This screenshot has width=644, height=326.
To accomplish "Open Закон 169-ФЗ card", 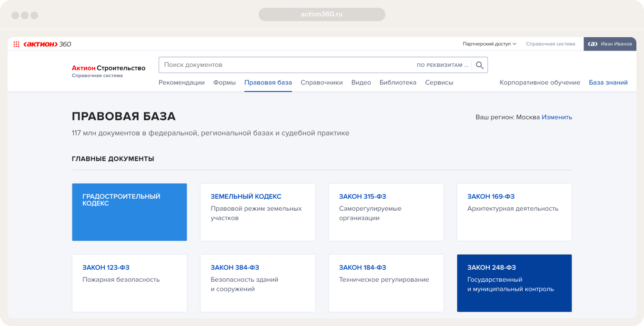I will 514,212.
